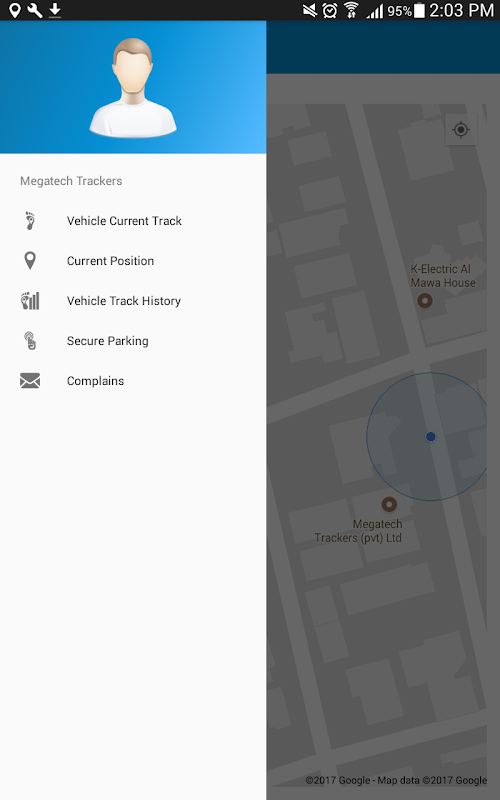Tap the blue current-location dot on map
Viewport: 500px width, 800px height.
click(431, 436)
